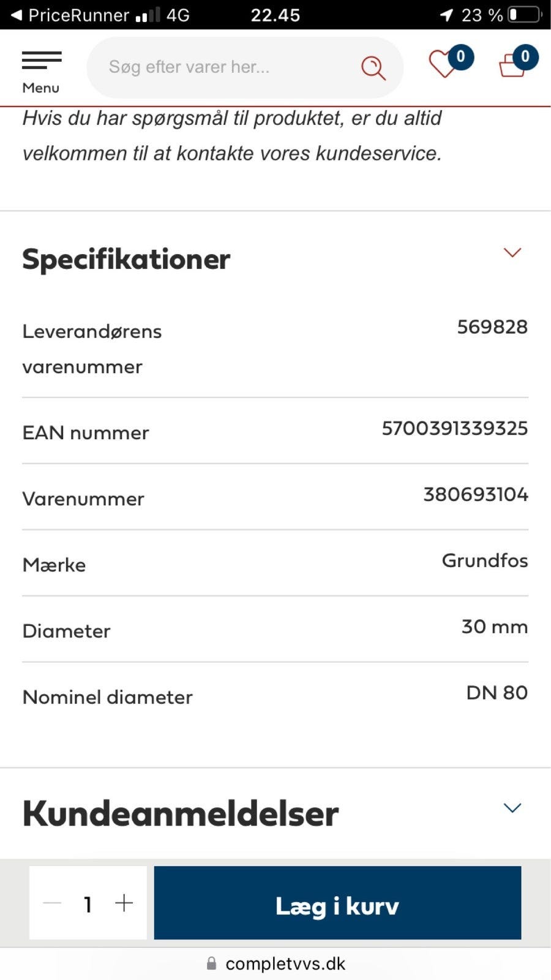Viewport: 551px width, 980px height.
Task: Collapse the Specifikationer section chevron
Action: 512,252
